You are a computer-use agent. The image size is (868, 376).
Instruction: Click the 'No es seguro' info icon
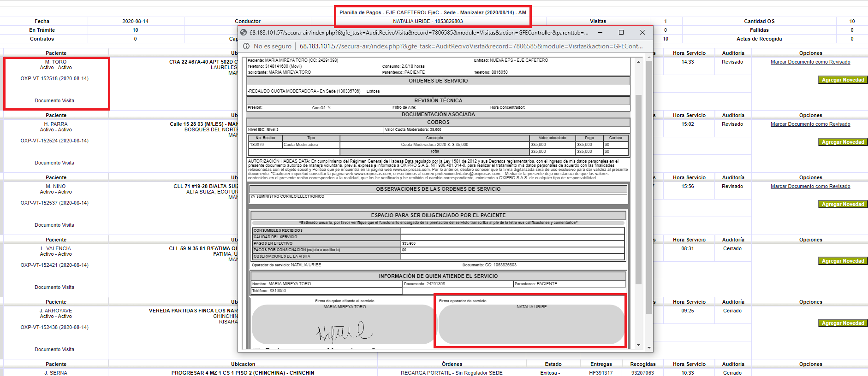pyautogui.click(x=246, y=46)
